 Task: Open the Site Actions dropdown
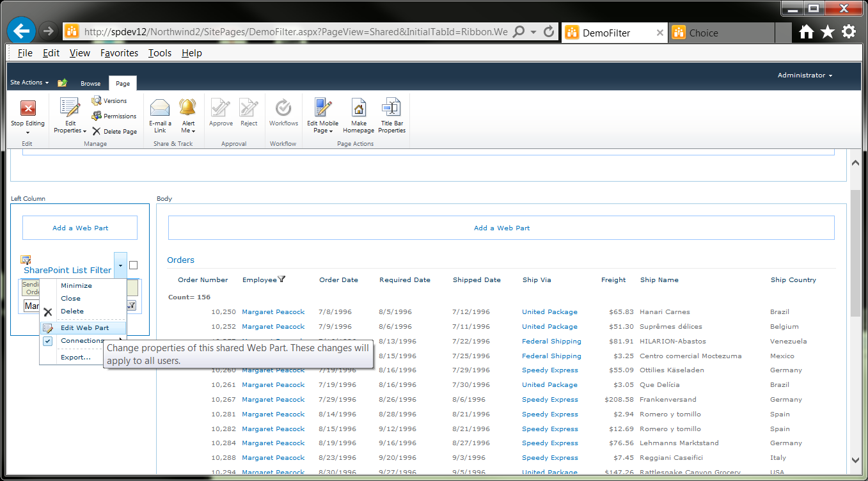click(29, 83)
